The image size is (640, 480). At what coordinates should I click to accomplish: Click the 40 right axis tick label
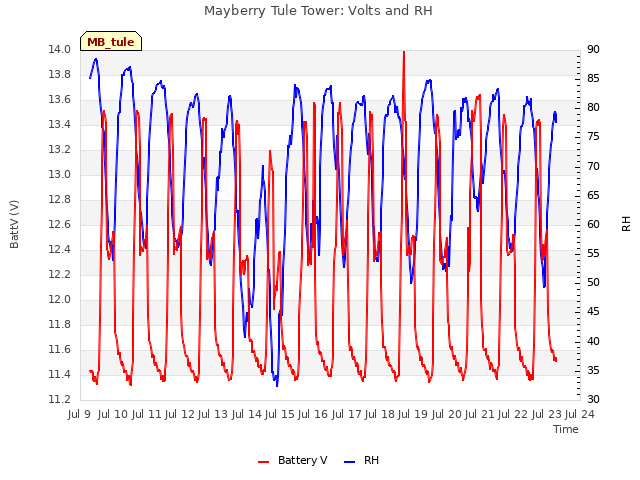(593, 341)
